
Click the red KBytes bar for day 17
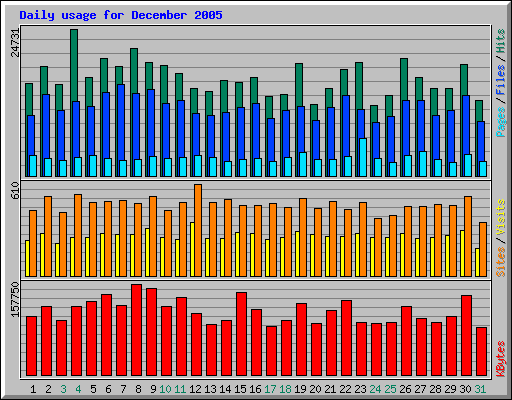pos(271,351)
